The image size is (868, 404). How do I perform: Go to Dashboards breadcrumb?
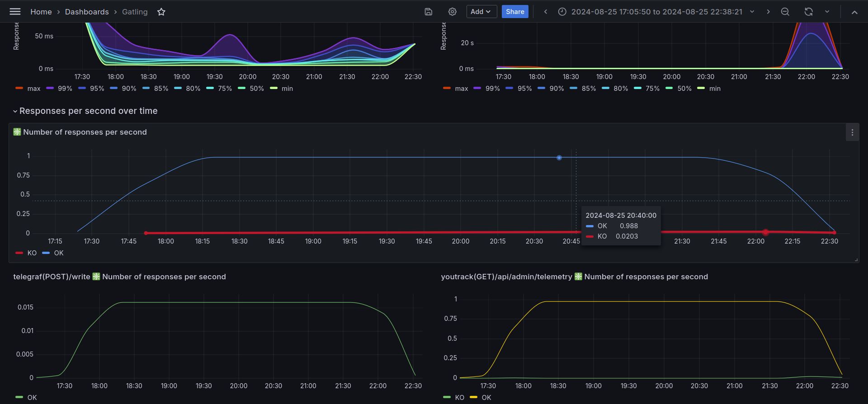(x=87, y=12)
